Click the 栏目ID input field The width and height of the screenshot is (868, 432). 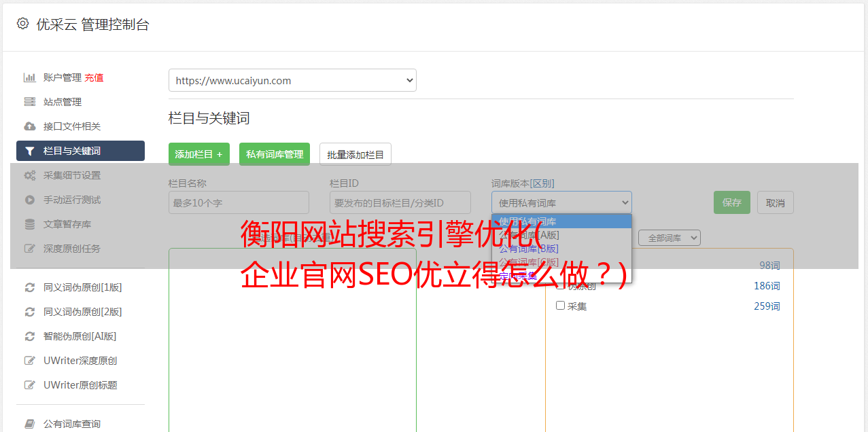[x=400, y=202]
